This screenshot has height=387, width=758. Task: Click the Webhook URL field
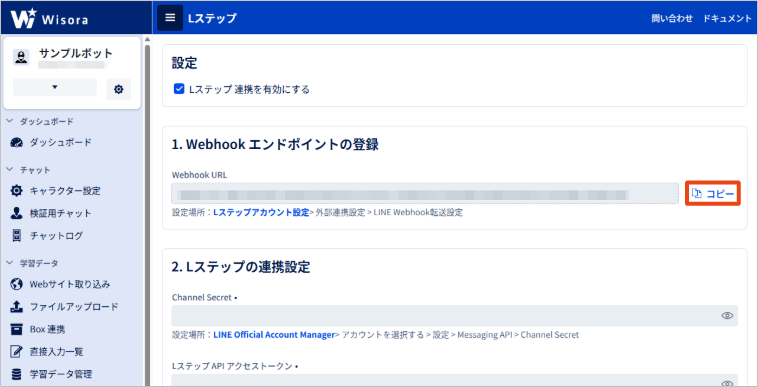click(425, 193)
